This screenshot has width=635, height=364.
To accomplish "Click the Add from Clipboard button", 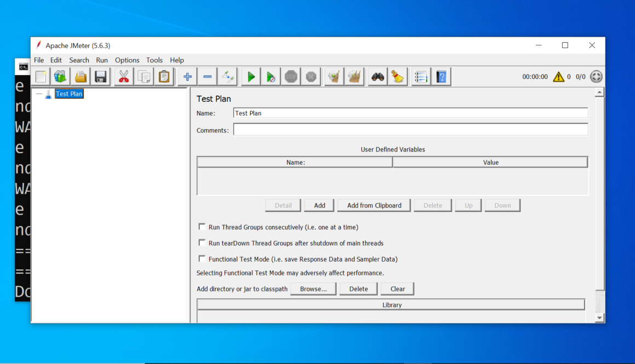I will pyautogui.click(x=374, y=205).
